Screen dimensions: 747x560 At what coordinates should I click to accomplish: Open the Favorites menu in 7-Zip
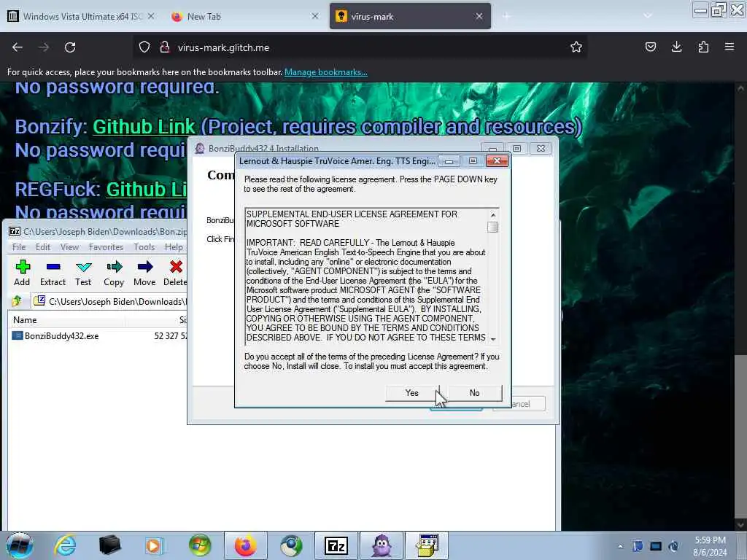[x=106, y=246]
